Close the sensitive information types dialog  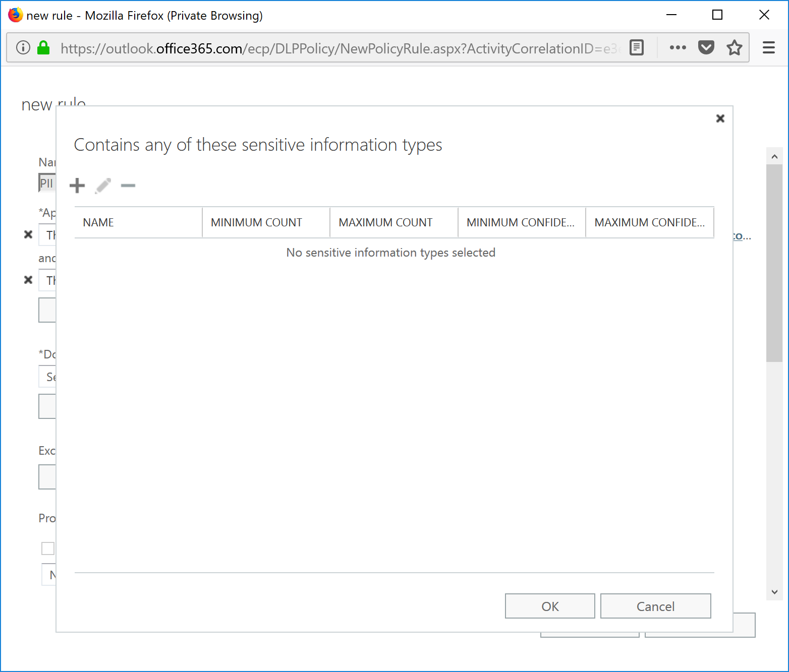pyautogui.click(x=720, y=118)
